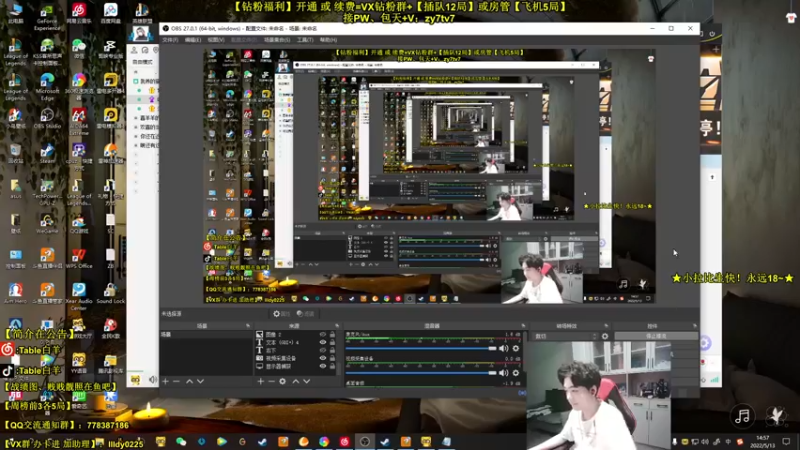Open Sources dock header pop-out icon
Viewport: 800px width, 450px height.
point(337,326)
